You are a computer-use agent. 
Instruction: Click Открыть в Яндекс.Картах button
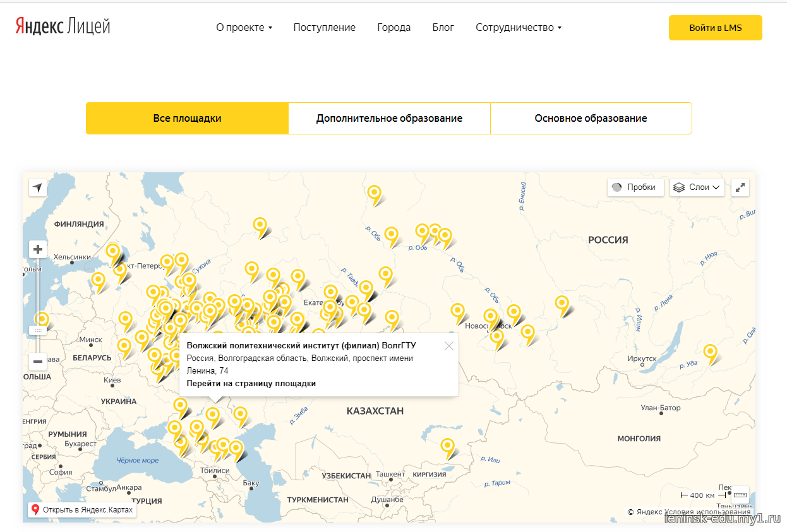[82, 510]
